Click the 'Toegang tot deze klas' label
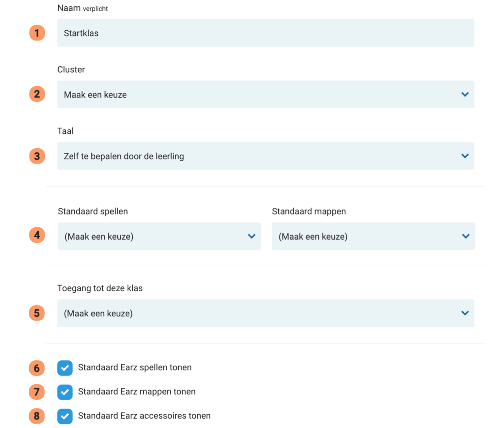The width and height of the screenshot is (504, 428). tap(100, 288)
